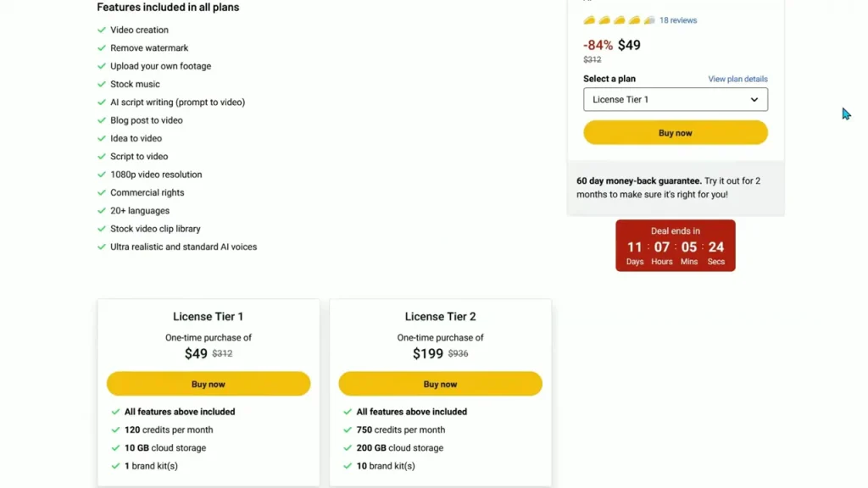Viewport: 868px width, 488px height.
Task: Click checkmark beside 200 GB cloud storage
Action: point(347,448)
